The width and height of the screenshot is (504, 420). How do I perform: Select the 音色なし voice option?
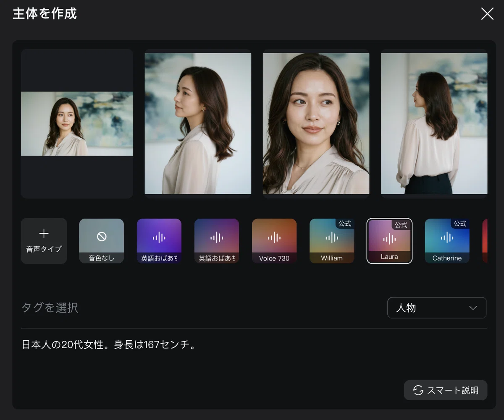coord(101,241)
